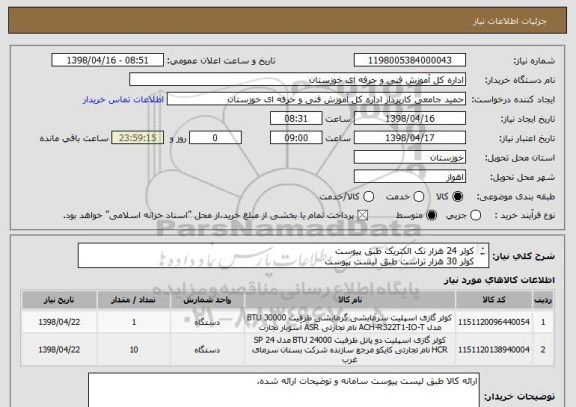Open the اطلاعات تماس خریدار link
The height and width of the screenshot is (407, 576).
coord(123,100)
